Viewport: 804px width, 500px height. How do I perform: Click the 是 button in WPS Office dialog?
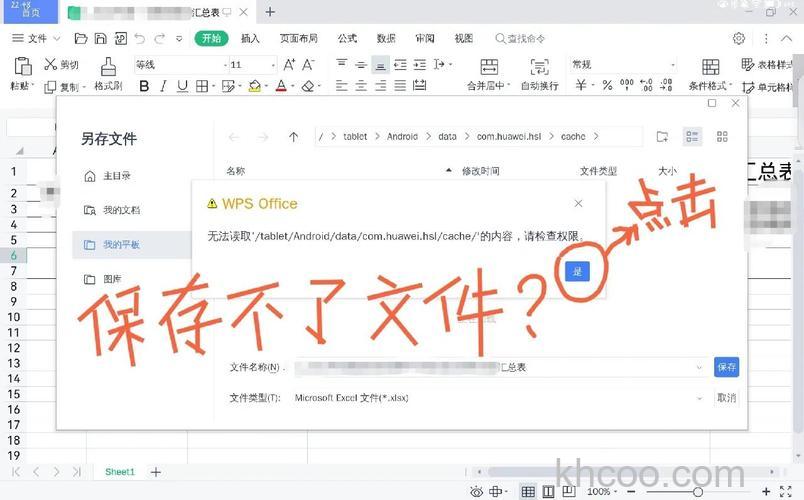577,271
